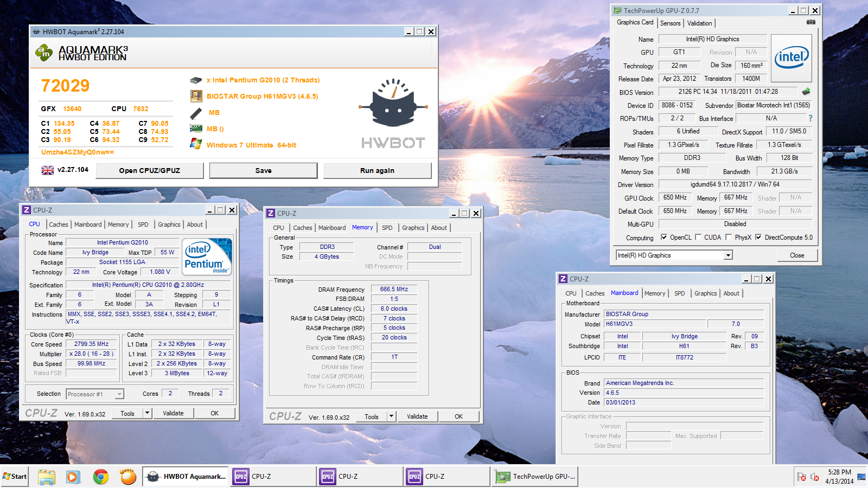Click the Intel Pentium inside logo in CPU-Z

click(208, 257)
